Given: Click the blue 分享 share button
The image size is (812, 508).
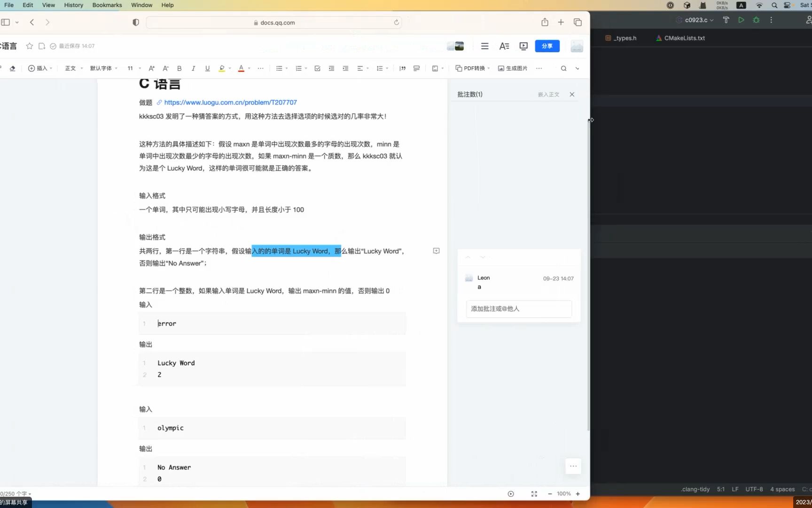Looking at the screenshot, I should tap(547, 46).
